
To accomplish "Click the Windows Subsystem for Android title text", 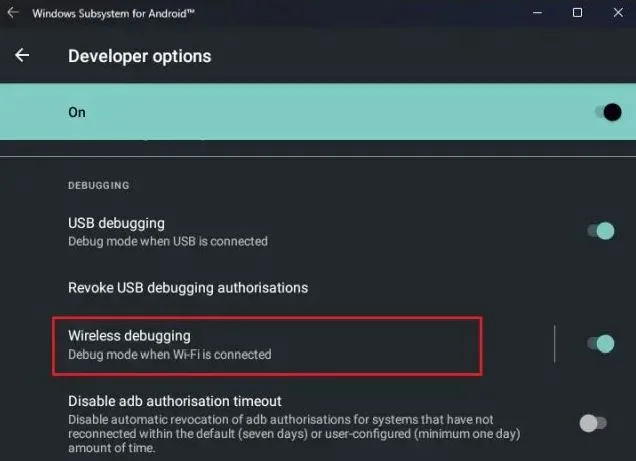I will tap(114, 13).
